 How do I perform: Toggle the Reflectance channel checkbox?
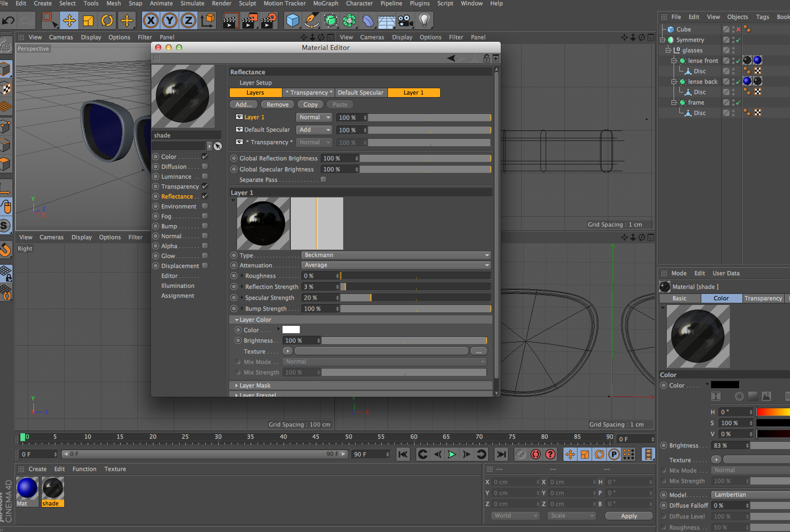click(x=205, y=196)
